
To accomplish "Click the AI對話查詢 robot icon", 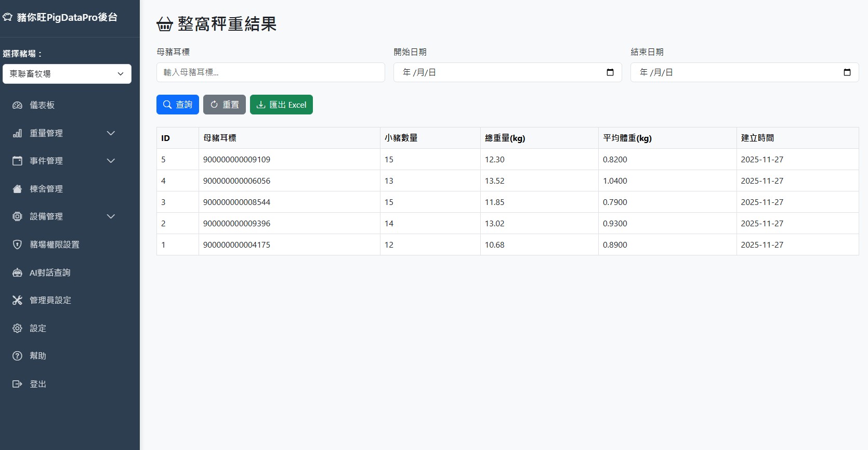I will click(x=17, y=273).
